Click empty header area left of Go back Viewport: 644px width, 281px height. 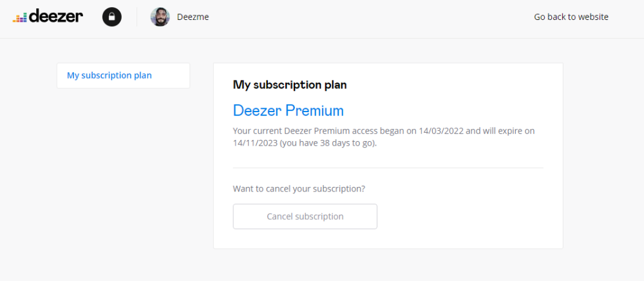(386, 17)
